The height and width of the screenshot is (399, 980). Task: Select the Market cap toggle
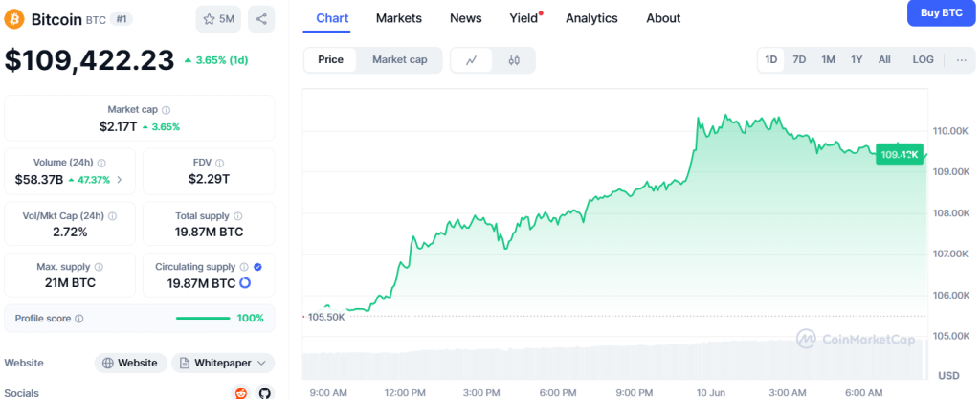click(400, 60)
